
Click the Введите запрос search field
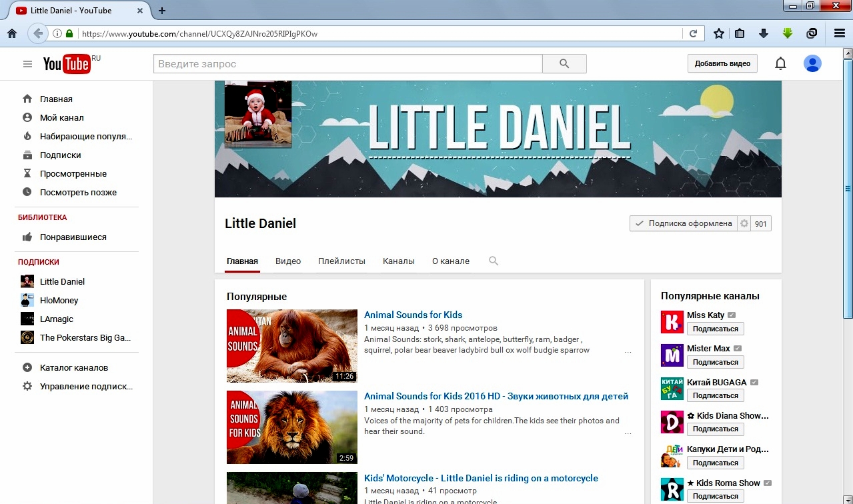coord(348,64)
